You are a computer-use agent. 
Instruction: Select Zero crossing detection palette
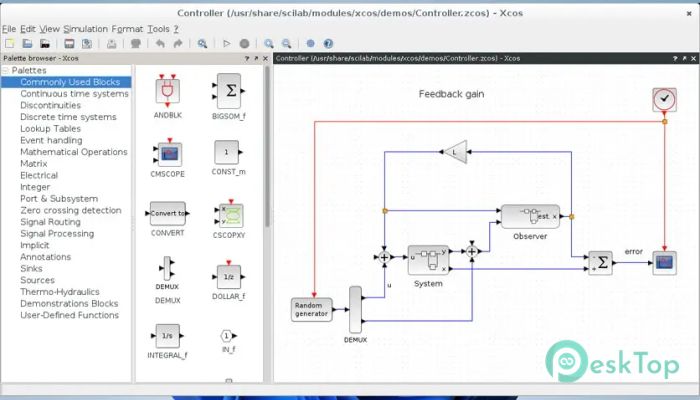(71, 210)
